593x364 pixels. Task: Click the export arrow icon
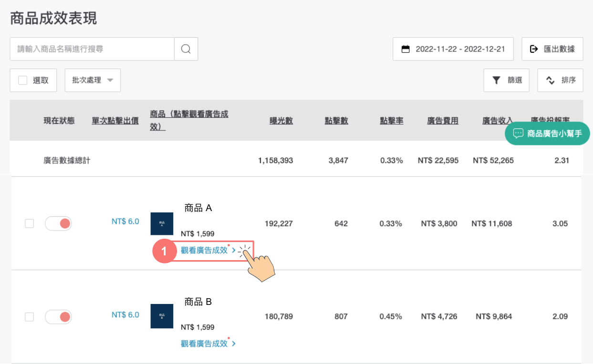pos(534,49)
